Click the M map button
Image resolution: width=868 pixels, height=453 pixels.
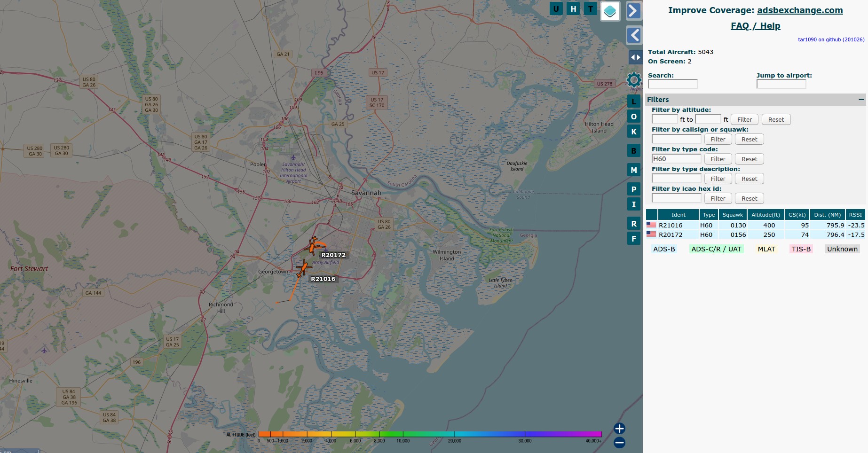(634, 170)
